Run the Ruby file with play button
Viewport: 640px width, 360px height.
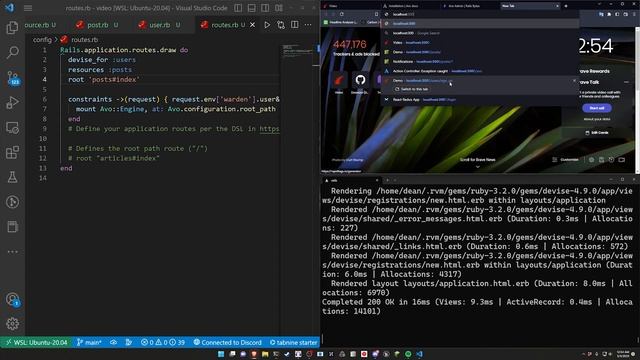[267, 25]
